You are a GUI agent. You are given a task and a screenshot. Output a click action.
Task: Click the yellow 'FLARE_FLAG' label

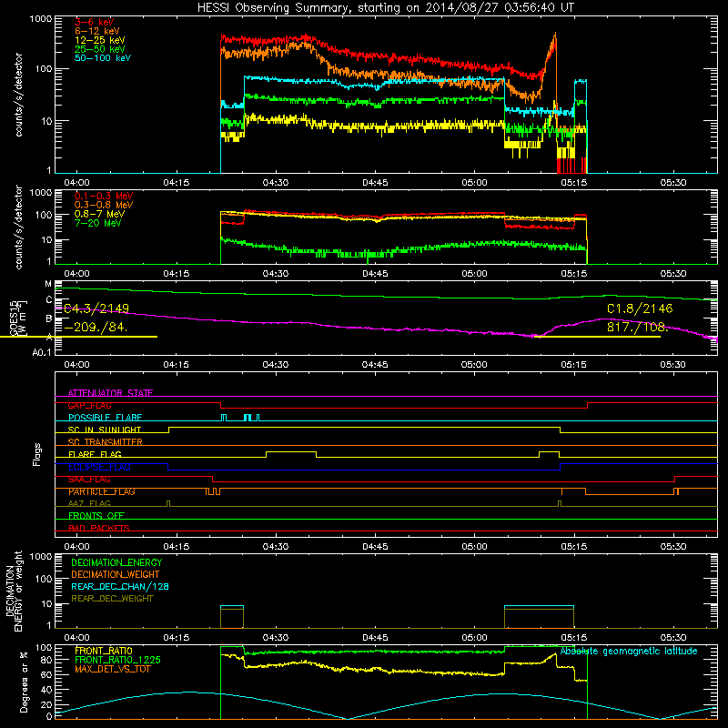95,454
